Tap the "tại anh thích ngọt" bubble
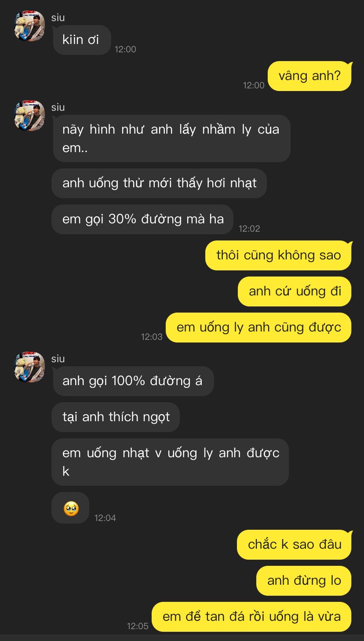Viewport: 364px width, 641px height. (x=116, y=417)
